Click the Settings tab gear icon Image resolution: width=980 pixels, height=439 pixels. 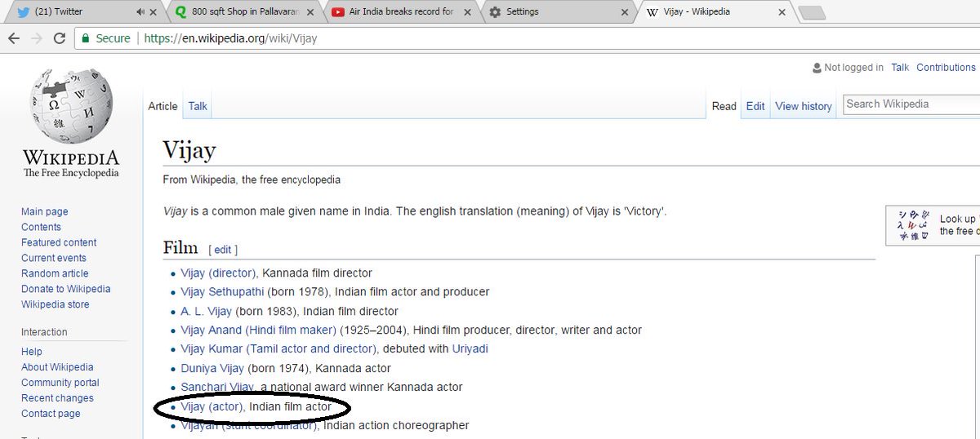495,12
